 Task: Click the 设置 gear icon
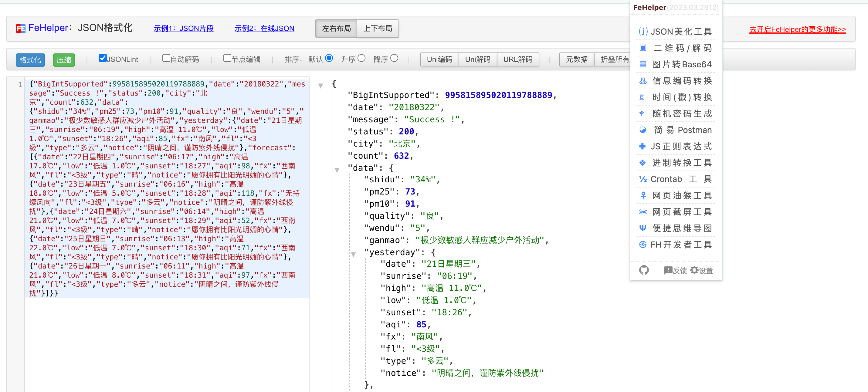[x=694, y=270]
